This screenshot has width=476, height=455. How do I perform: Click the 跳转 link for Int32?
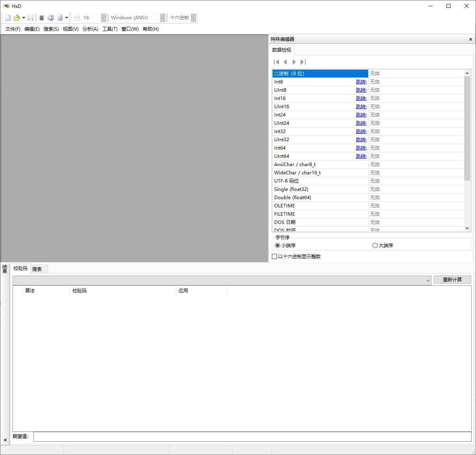point(361,131)
